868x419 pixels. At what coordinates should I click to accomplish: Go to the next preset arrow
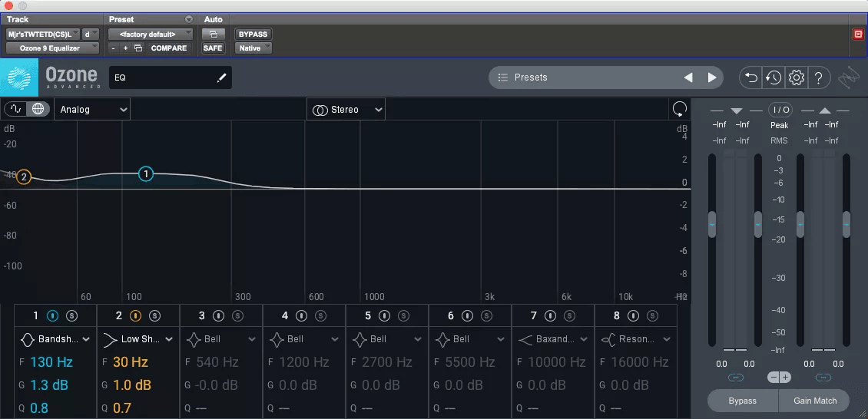[x=712, y=78]
